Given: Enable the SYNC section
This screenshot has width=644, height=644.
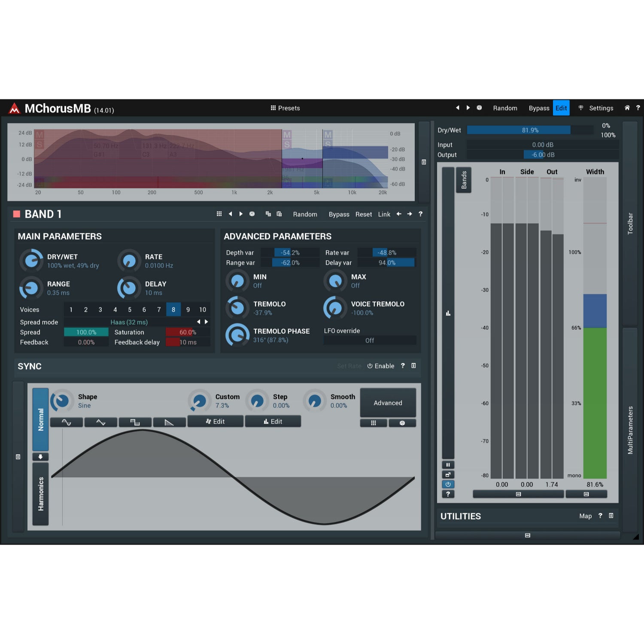Looking at the screenshot, I should tap(381, 366).
